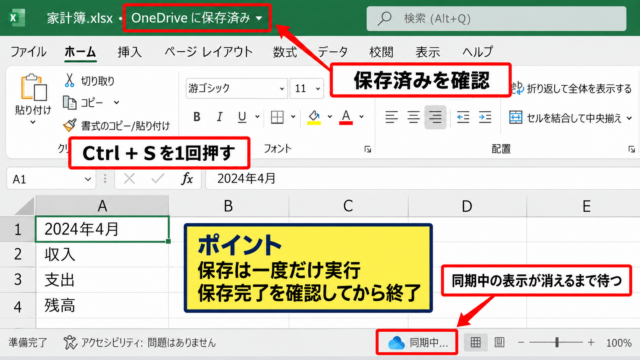Click the zoom slider handle

pyautogui.click(x=557, y=342)
